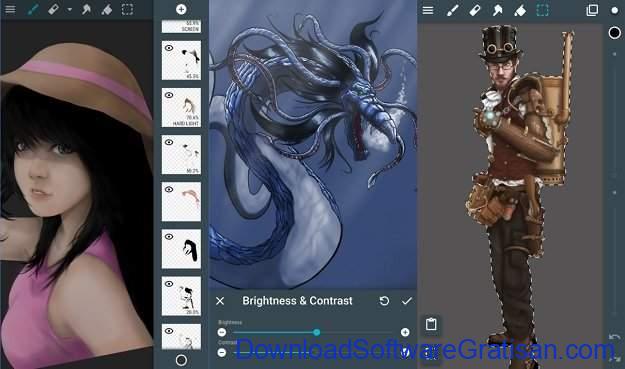Select the Smudge tool in right toolbar
Viewport: 625px width, 369px height.
click(x=497, y=10)
